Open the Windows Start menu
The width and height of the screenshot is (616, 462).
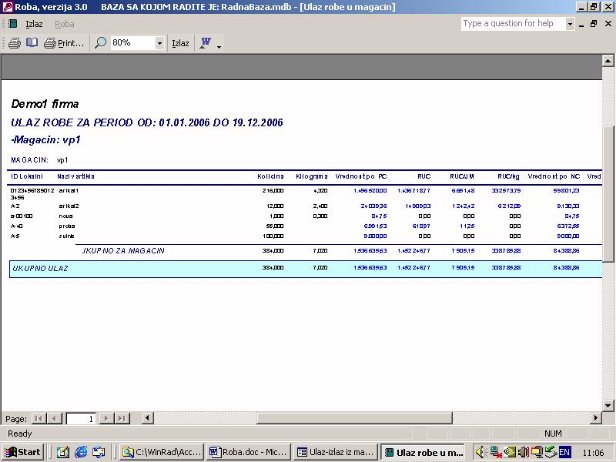click(x=22, y=452)
